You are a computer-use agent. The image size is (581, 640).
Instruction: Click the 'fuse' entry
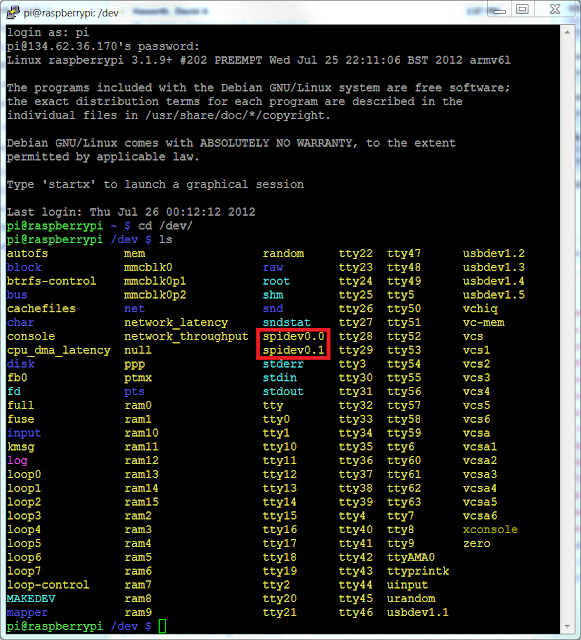coord(21,419)
